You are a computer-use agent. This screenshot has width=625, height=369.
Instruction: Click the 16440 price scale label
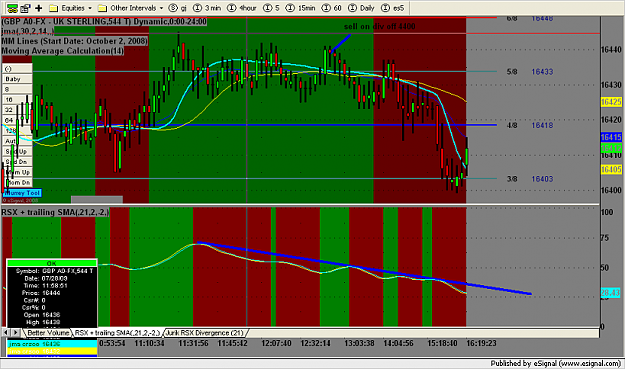[x=611, y=50]
